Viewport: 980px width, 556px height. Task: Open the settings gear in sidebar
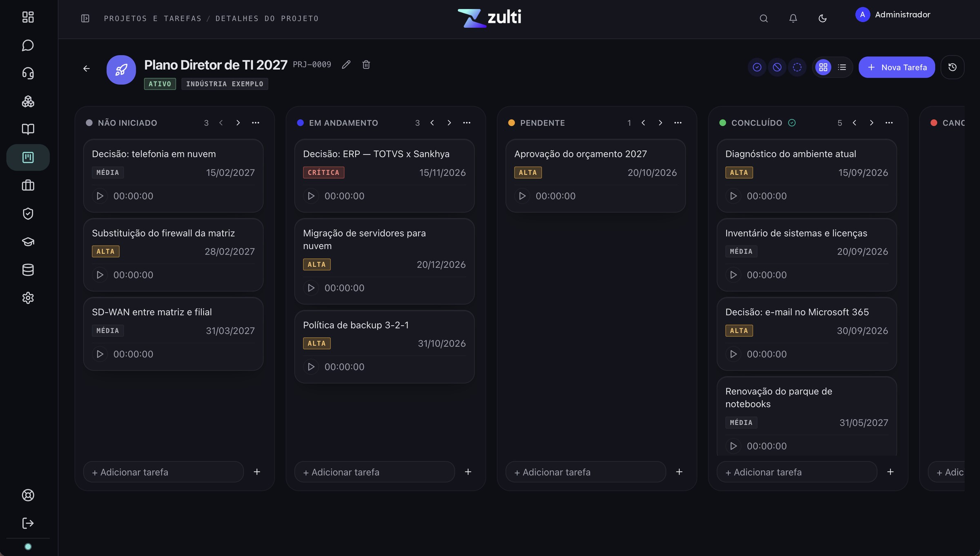pos(28,298)
